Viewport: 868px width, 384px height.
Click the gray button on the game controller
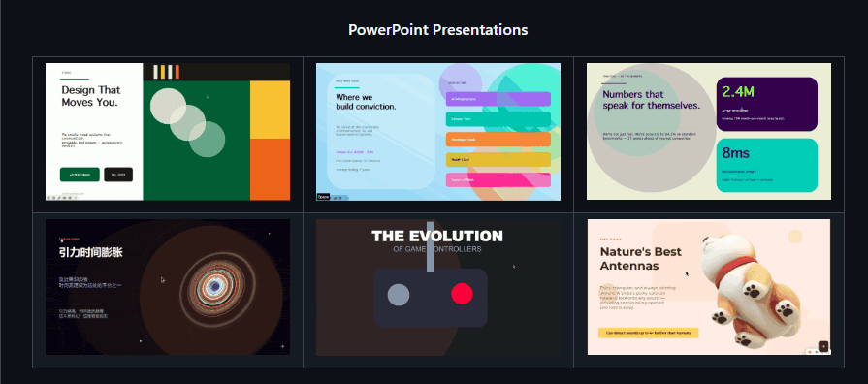pos(399,295)
